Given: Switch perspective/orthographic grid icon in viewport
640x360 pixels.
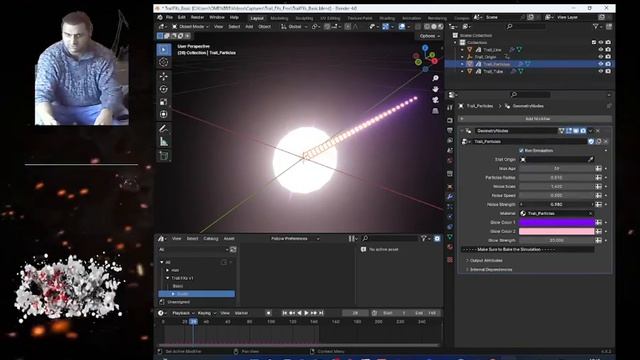Looking at the screenshot, I should point(436,111).
